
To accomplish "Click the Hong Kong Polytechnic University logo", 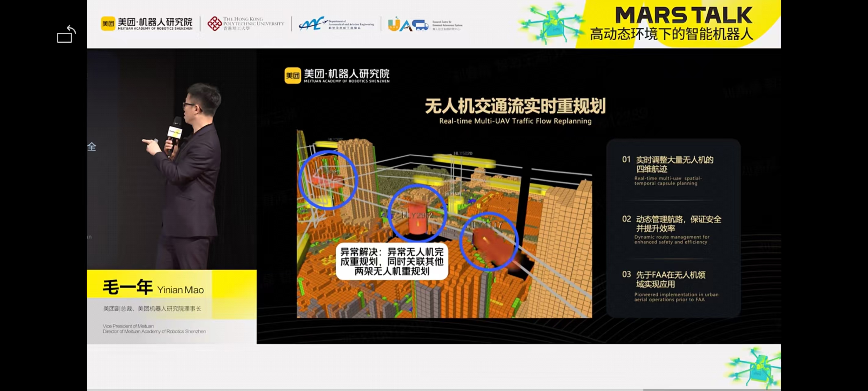I will pos(246,24).
